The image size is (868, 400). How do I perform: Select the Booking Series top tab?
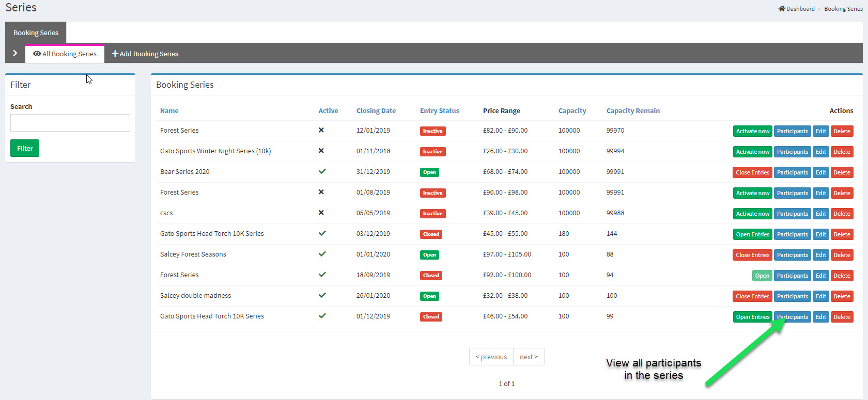point(36,33)
